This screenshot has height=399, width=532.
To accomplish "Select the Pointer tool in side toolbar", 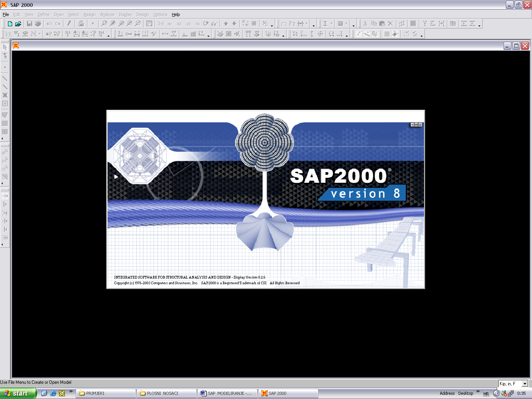I will (5, 47).
